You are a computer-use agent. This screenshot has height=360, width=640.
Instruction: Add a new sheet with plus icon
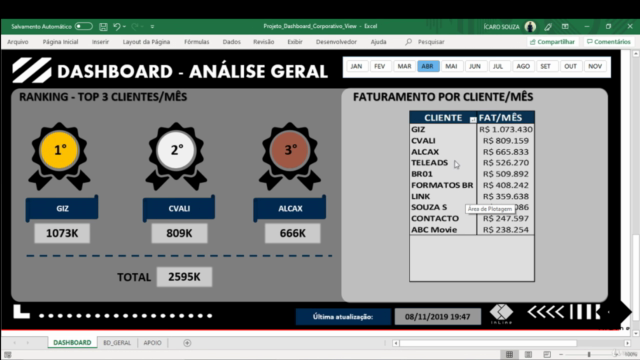point(187,343)
